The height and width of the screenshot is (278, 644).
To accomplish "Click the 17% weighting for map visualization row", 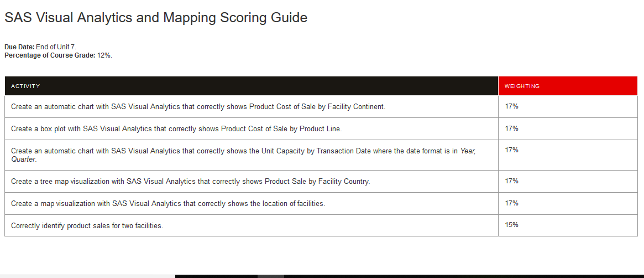I will (x=511, y=203).
